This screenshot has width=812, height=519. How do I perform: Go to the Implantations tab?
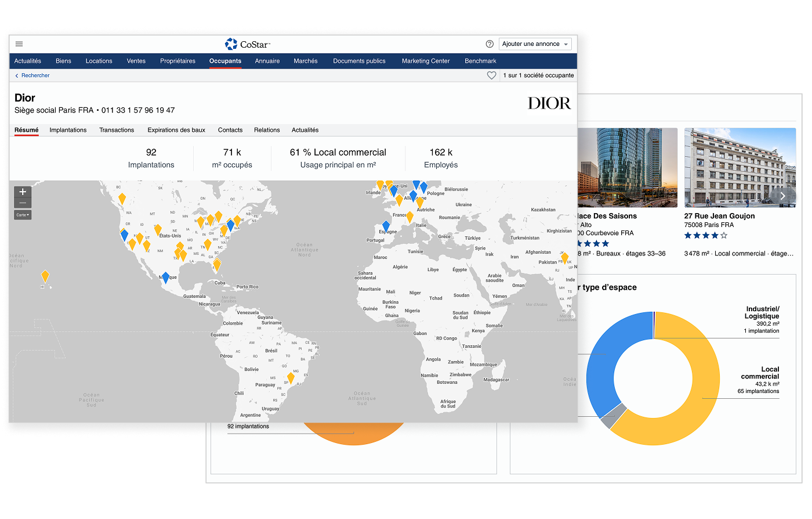click(x=68, y=130)
